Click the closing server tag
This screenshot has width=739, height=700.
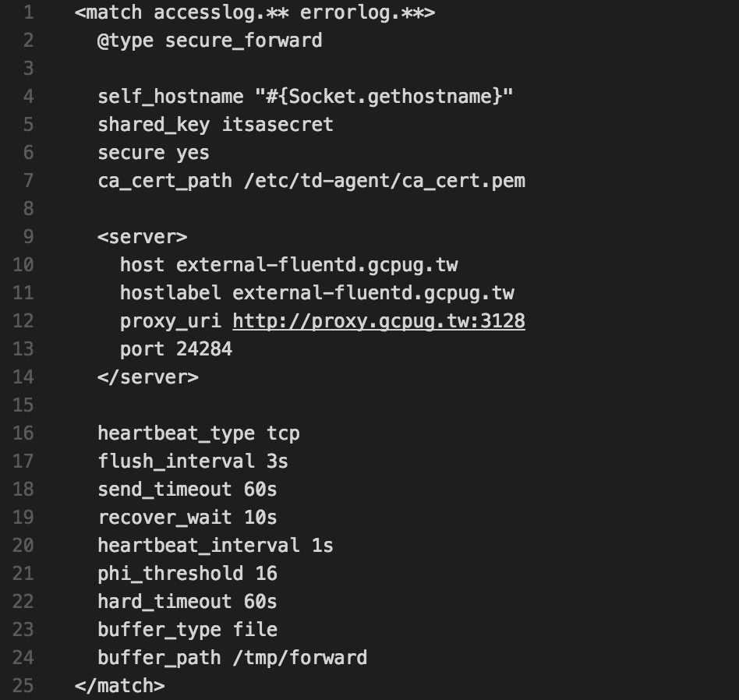click(148, 377)
